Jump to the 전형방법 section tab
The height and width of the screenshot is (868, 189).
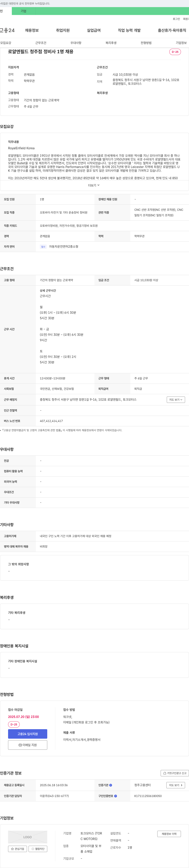146,43
